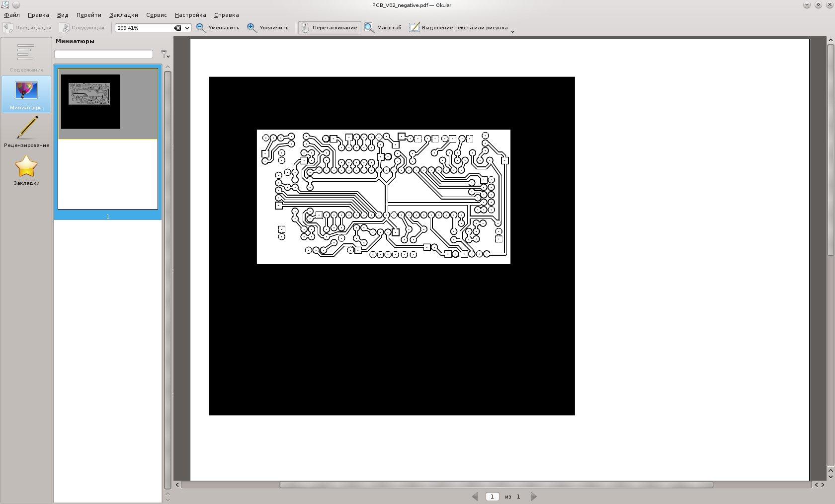Open the Вид menu
The image size is (835, 504).
click(x=63, y=15)
